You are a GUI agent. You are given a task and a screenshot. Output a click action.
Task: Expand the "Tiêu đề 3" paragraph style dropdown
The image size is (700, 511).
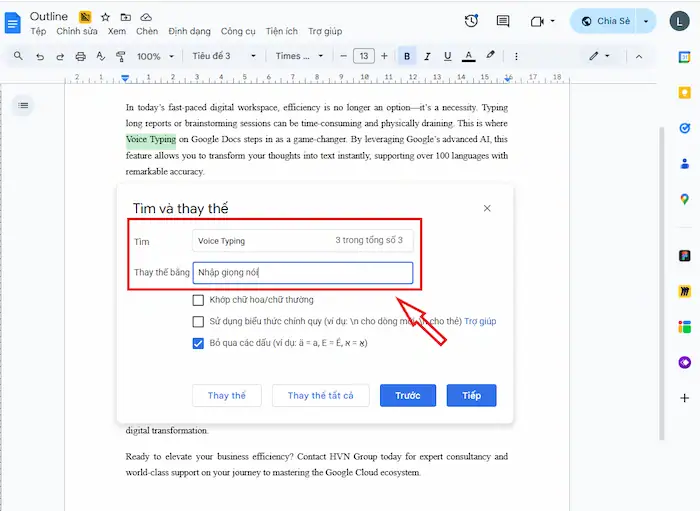pyautogui.click(x=224, y=56)
